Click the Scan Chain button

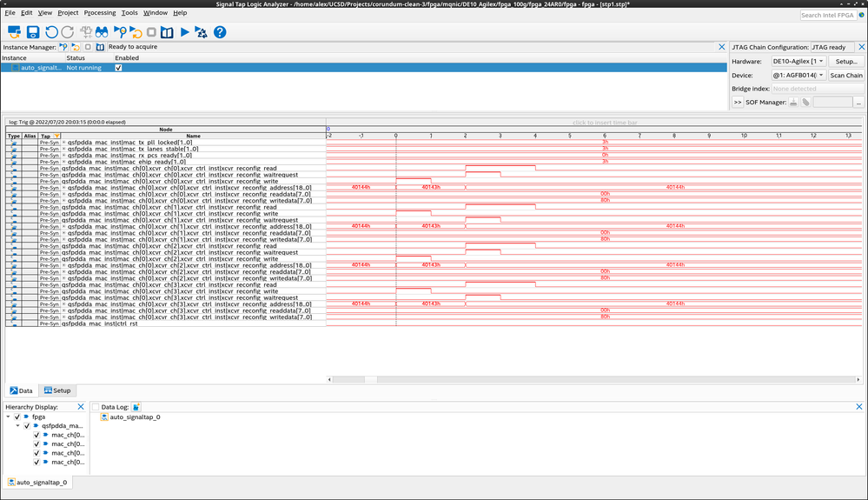846,76
